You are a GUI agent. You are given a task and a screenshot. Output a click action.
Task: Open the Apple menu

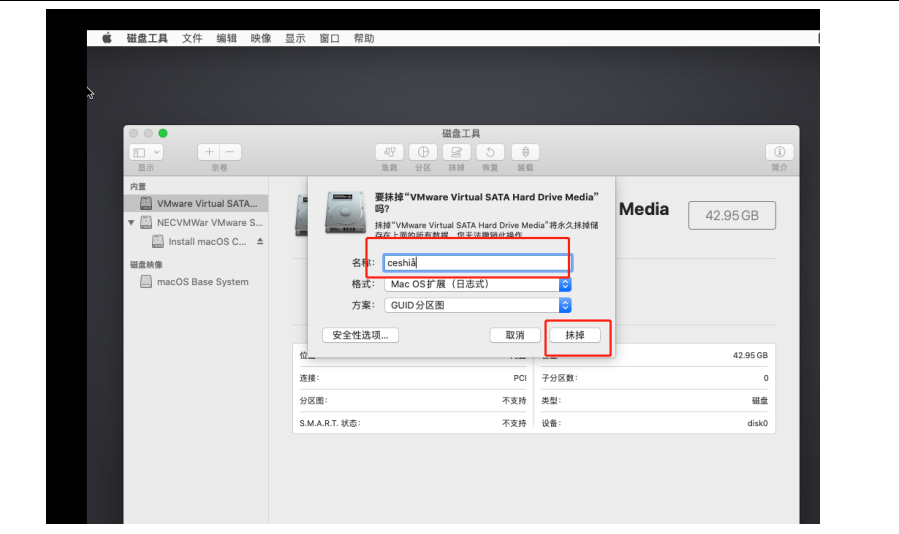pos(106,38)
